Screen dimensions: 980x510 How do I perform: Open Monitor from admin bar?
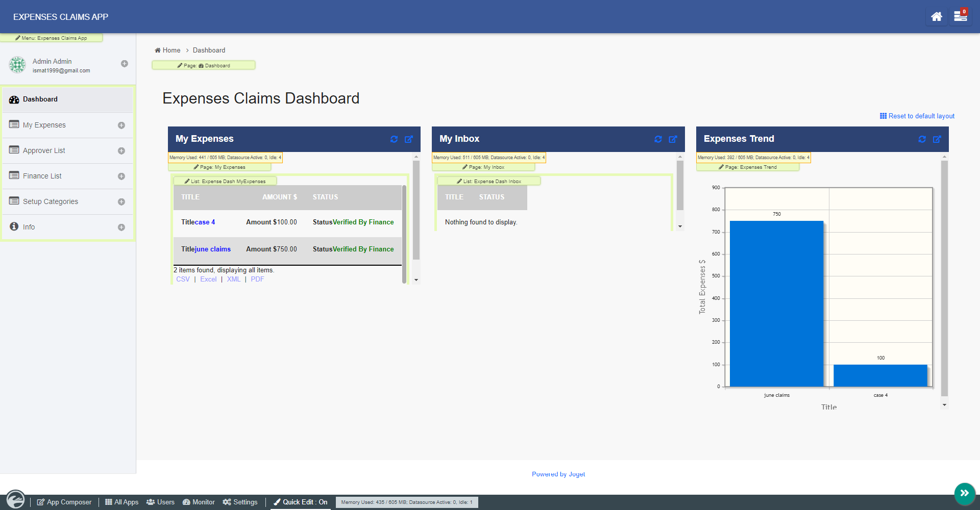[x=199, y=502]
